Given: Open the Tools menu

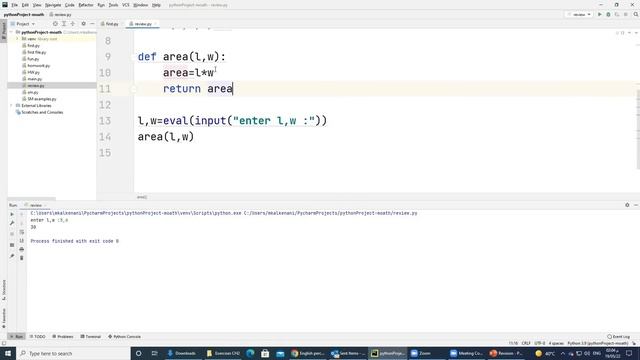Looking at the screenshot, I should click(x=113, y=5).
